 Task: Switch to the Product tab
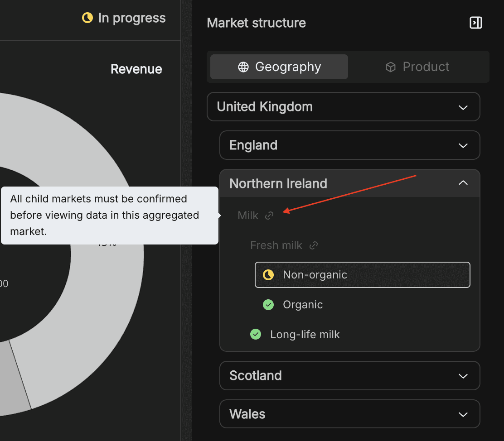pyautogui.click(x=418, y=67)
